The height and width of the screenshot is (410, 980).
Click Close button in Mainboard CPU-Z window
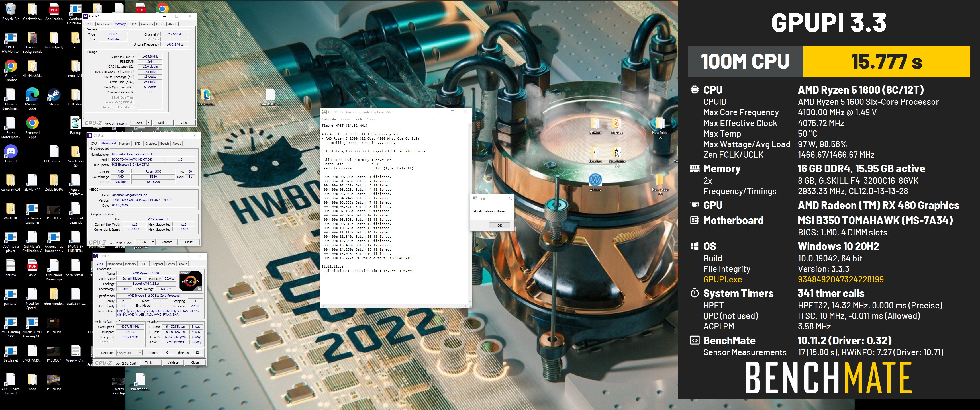pos(189,242)
